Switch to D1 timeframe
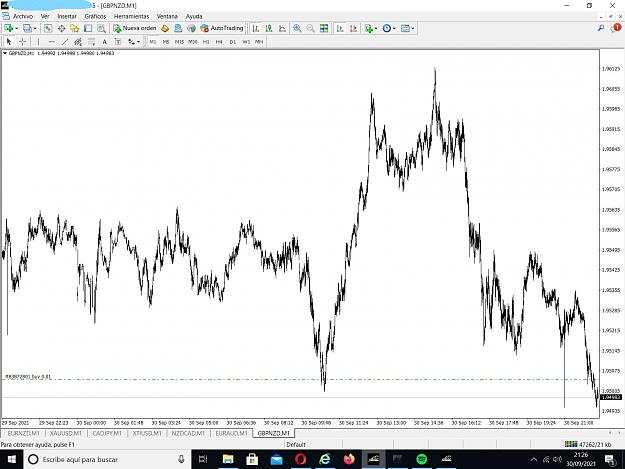This screenshot has height=469, width=625. [x=233, y=41]
